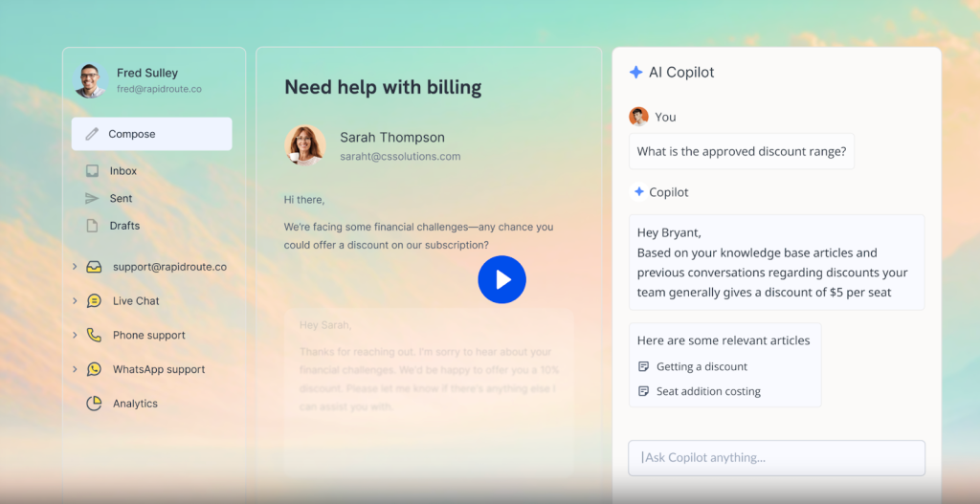Click the Phone support handset icon
The width and height of the screenshot is (980, 504).
tap(94, 335)
